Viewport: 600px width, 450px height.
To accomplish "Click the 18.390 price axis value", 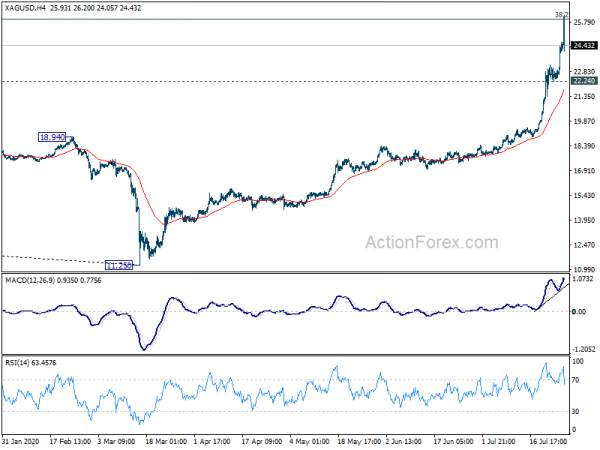I will point(584,146).
